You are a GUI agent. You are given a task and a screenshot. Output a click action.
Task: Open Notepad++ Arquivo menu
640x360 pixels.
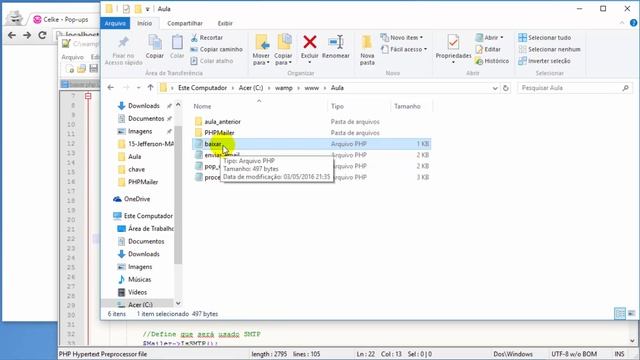(72, 57)
